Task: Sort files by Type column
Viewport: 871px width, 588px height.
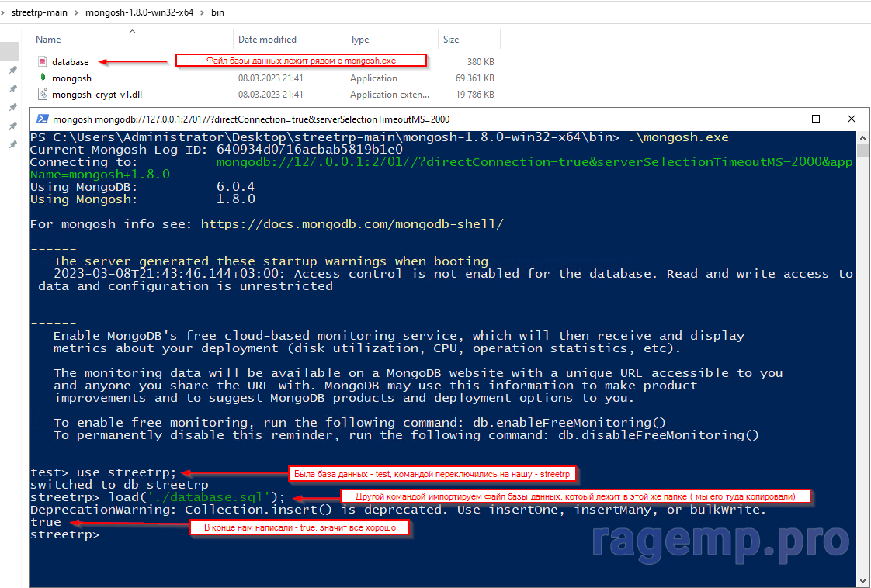Action: (359, 40)
